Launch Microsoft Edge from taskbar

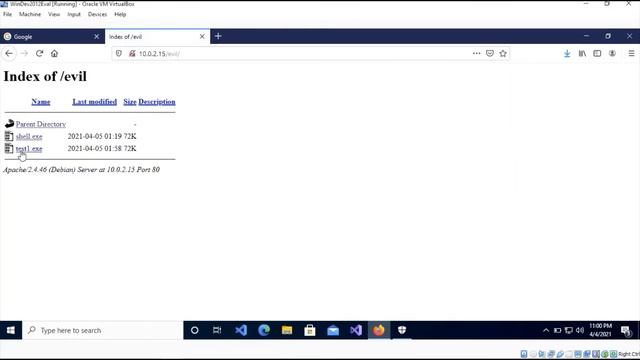264,330
